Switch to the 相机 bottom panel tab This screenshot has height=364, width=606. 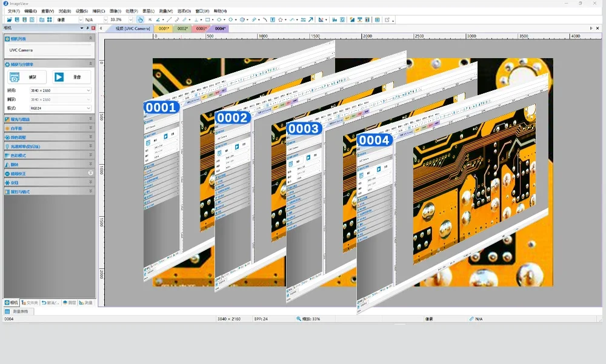11,303
